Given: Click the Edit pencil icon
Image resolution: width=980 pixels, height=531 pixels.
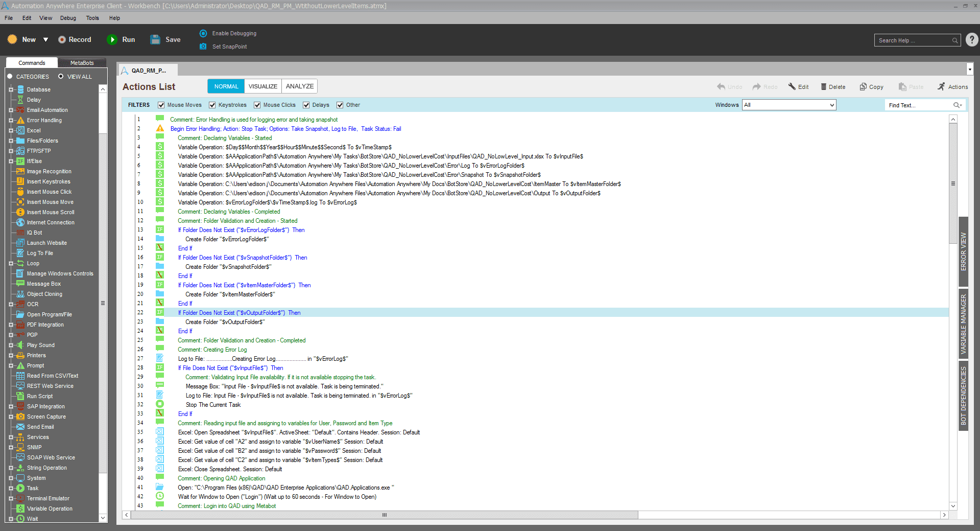Looking at the screenshot, I should pyautogui.click(x=792, y=87).
